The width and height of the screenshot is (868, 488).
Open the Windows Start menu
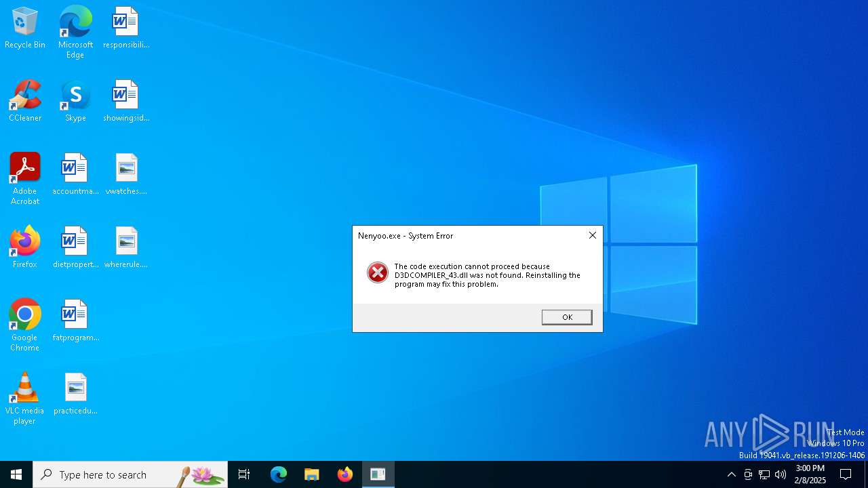click(x=16, y=474)
